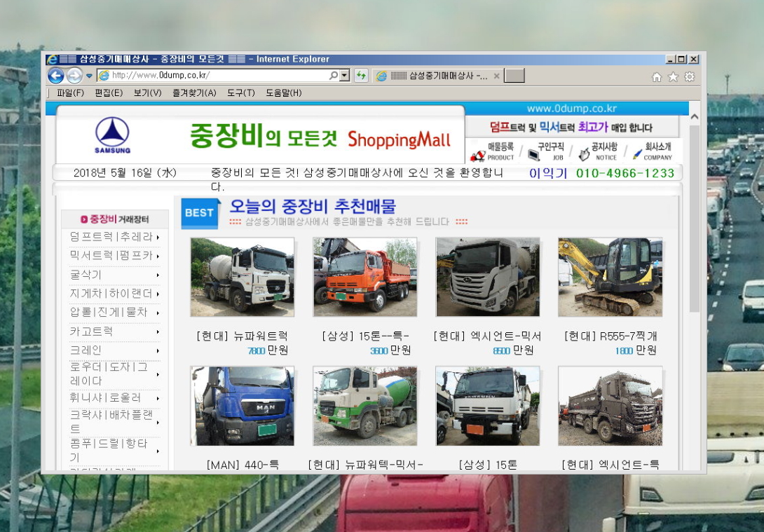
Task: Open the 현대 엑시언트-믹서 thumbnail
Action: click(488, 277)
